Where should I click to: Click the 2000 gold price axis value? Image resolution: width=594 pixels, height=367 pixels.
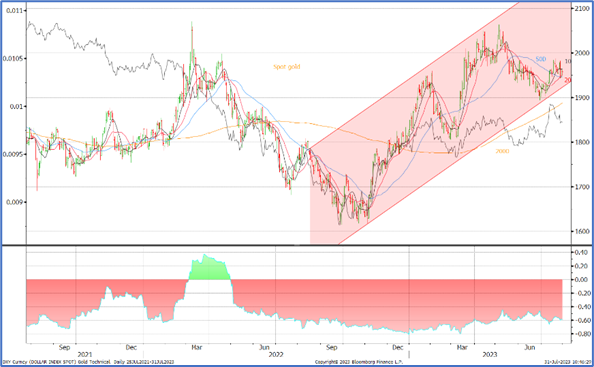point(581,53)
